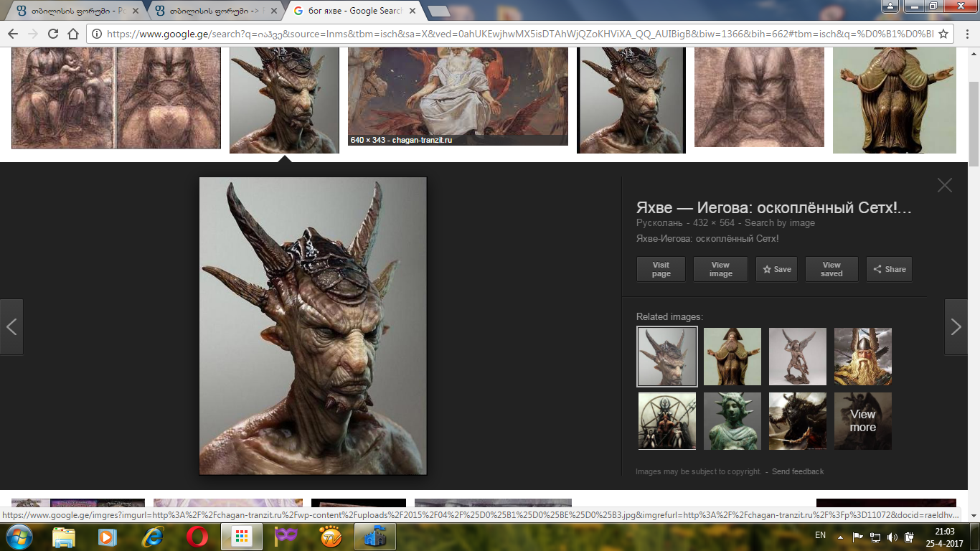Select related image of winged figure statue
This screenshot has height=551, width=980.
coord(798,357)
